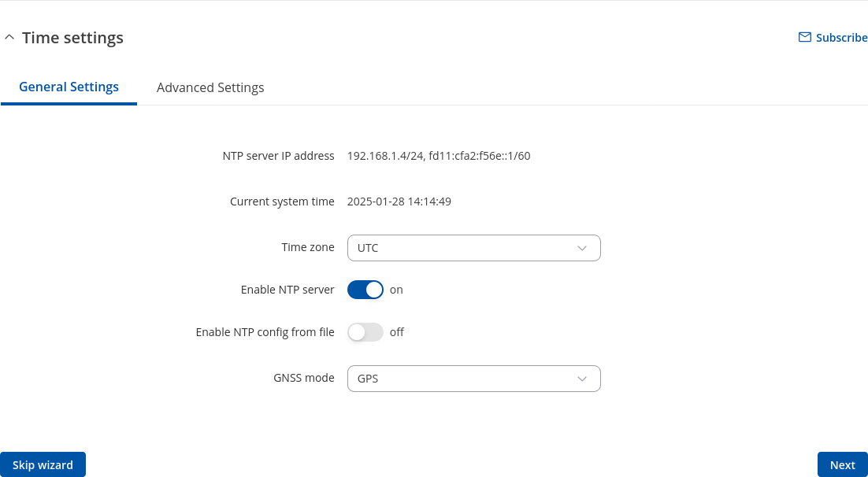The width and height of the screenshot is (868, 477).
Task: Click the Next button
Action: (x=842, y=464)
